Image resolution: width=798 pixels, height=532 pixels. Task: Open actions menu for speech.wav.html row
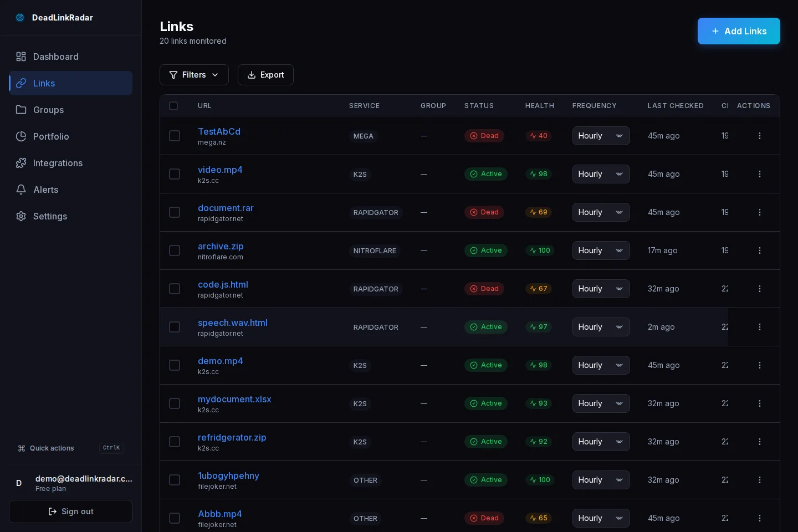point(759,327)
